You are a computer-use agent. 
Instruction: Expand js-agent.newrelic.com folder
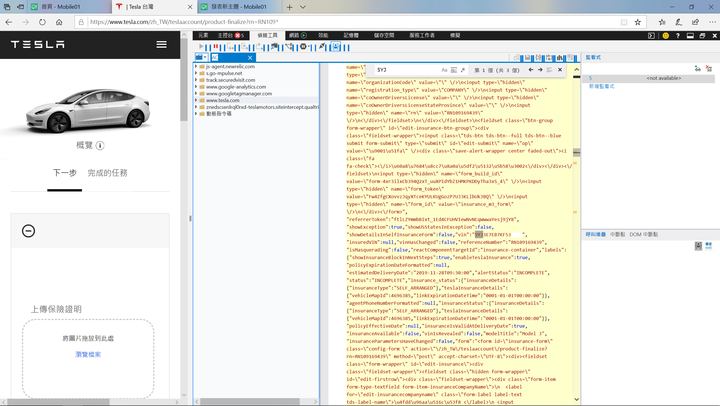(197, 67)
